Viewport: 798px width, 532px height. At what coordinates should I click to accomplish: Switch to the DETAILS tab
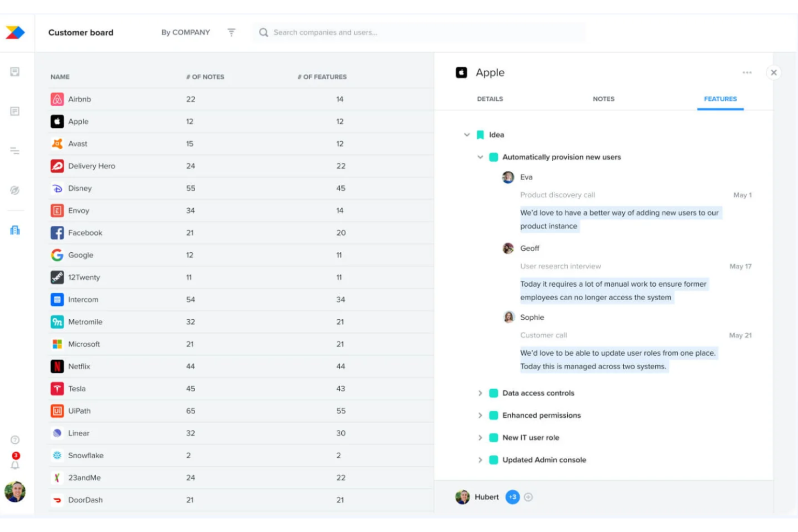pos(490,99)
